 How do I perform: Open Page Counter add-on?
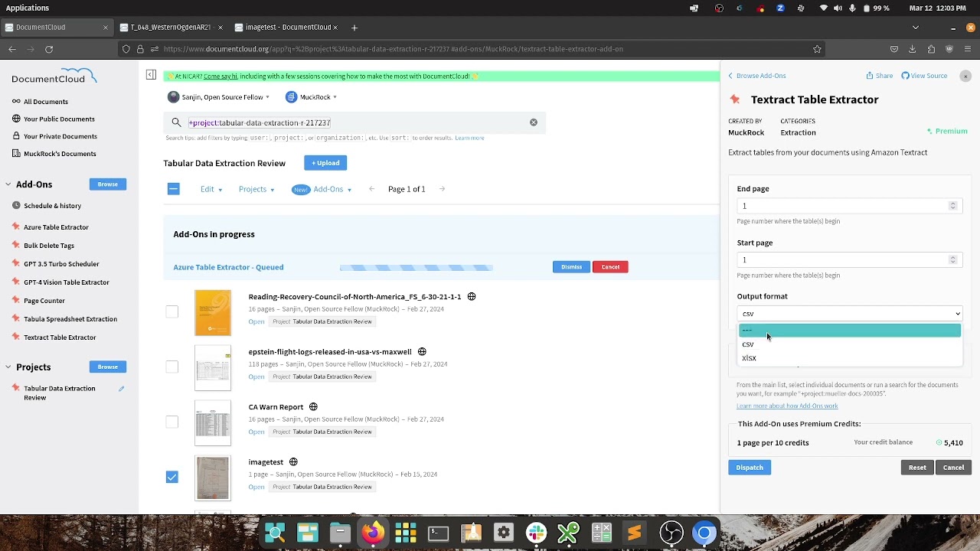pyautogui.click(x=44, y=301)
